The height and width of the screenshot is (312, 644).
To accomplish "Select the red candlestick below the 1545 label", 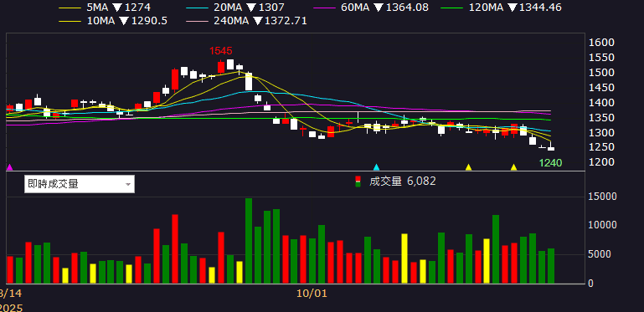I will tap(221, 68).
